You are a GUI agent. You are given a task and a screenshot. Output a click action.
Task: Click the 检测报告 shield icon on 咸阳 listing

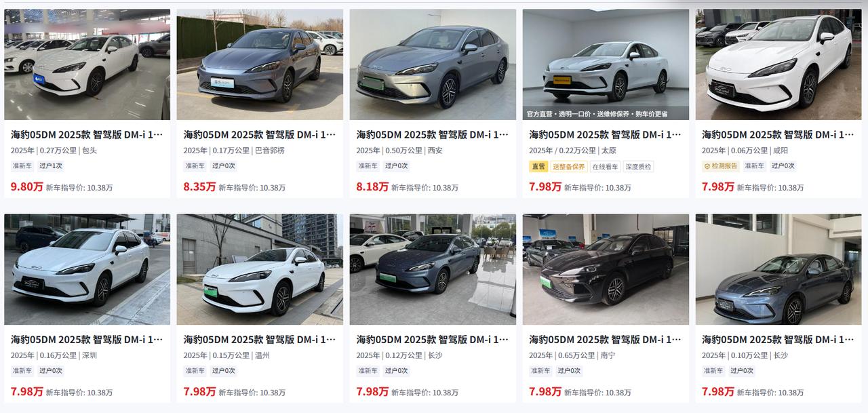pyautogui.click(x=707, y=166)
